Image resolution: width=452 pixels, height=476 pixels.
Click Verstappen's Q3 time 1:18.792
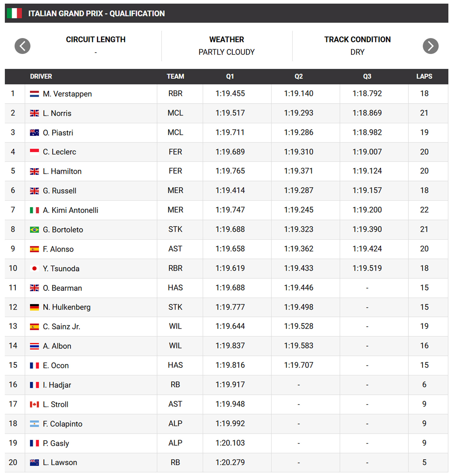tap(367, 94)
